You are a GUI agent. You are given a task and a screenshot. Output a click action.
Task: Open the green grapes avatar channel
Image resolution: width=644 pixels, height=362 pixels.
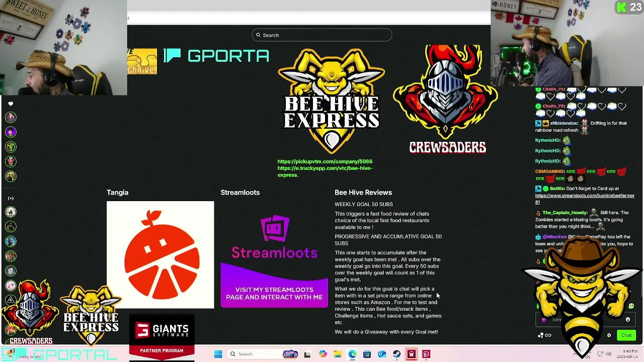[x=11, y=147]
